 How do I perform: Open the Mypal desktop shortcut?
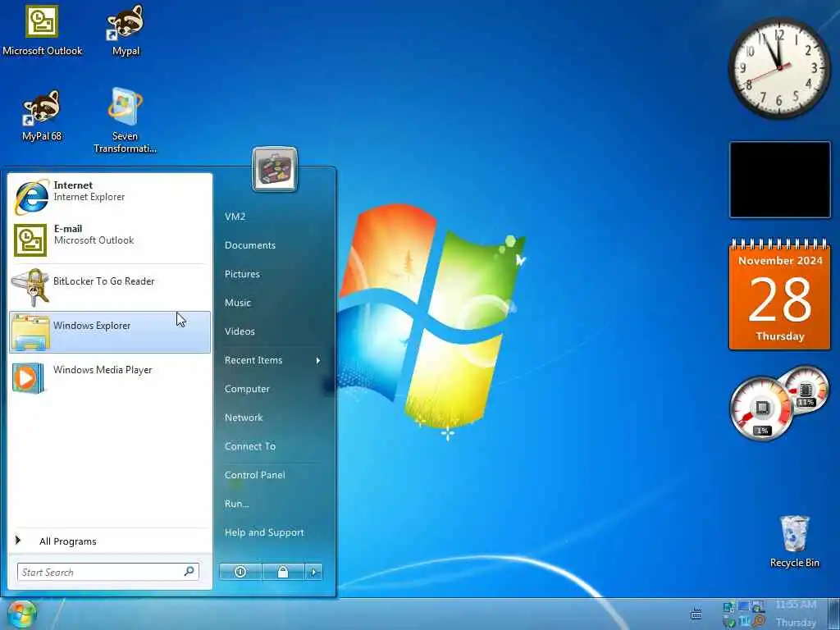coord(126,31)
